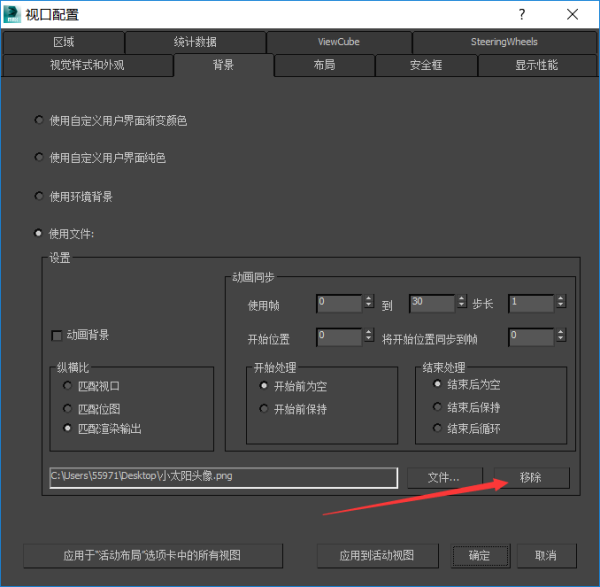Select 结束后循环 radio button
Viewport: 600px width, 587px height.
[x=437, y=428]
